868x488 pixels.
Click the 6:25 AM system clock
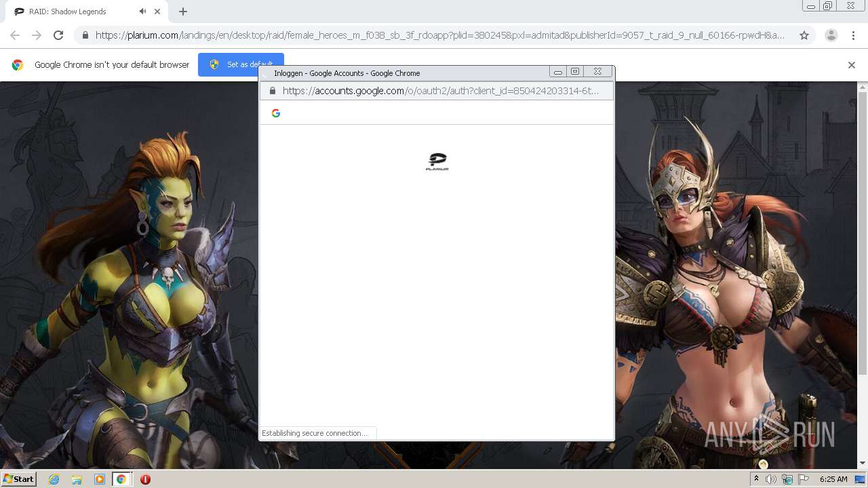pyautogui.click(x=833, y=479)
